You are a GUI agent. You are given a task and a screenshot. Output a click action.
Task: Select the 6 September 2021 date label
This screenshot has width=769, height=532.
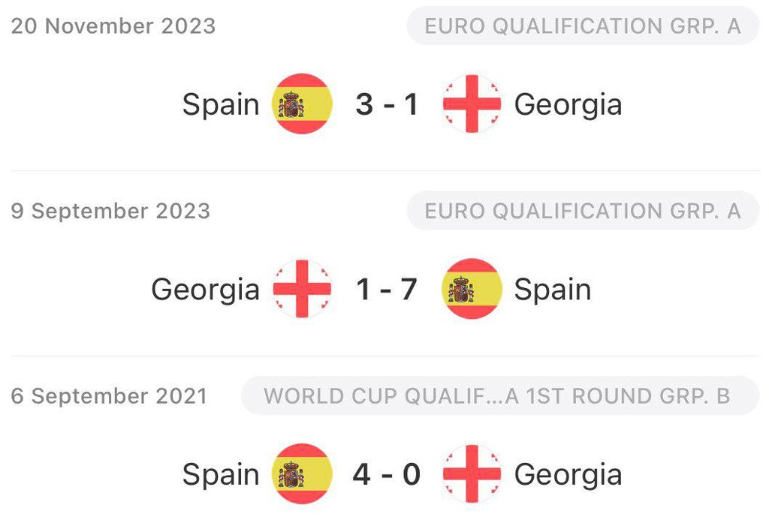point(110,396)
